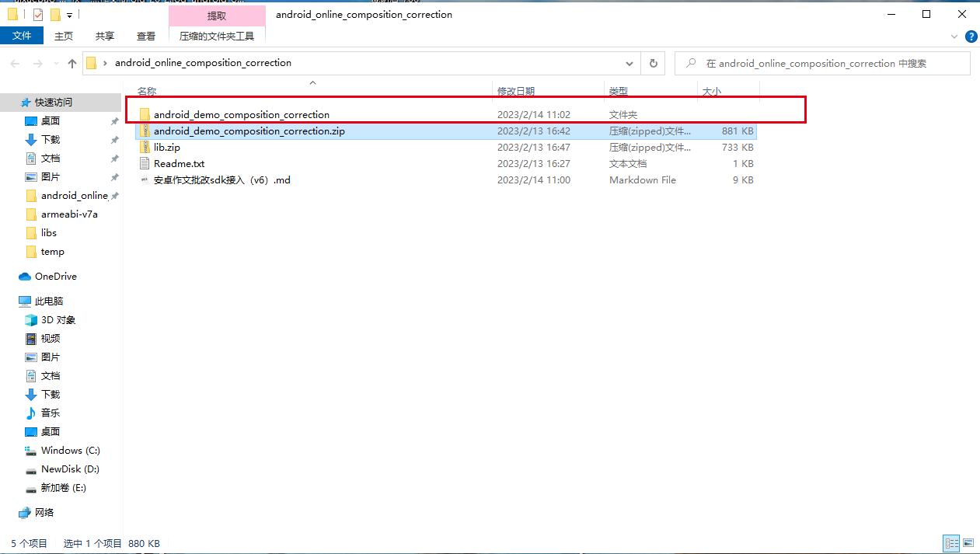Expand the address bar history dropdown

click(x=630, y=64)
